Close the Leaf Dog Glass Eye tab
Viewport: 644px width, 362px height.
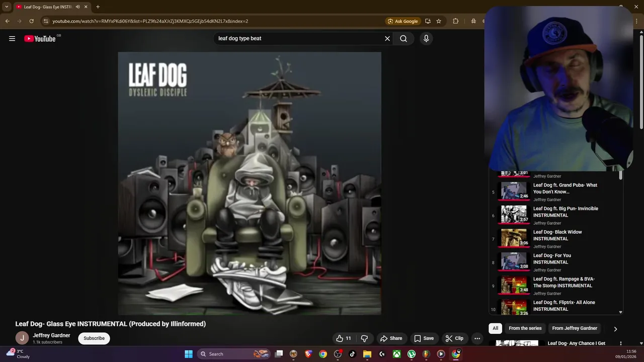(86, 7)
